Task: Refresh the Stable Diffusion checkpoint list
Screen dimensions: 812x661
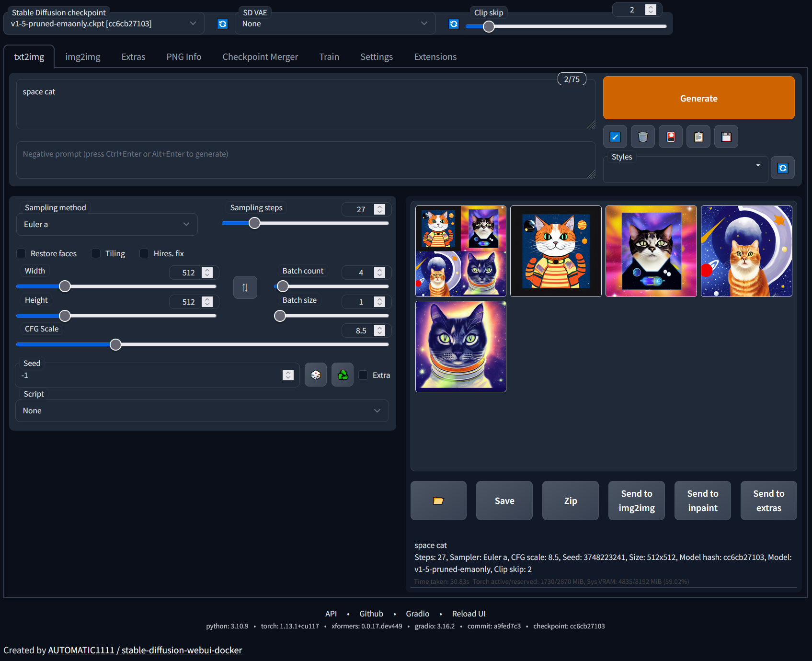Action: tap(222, 23)
